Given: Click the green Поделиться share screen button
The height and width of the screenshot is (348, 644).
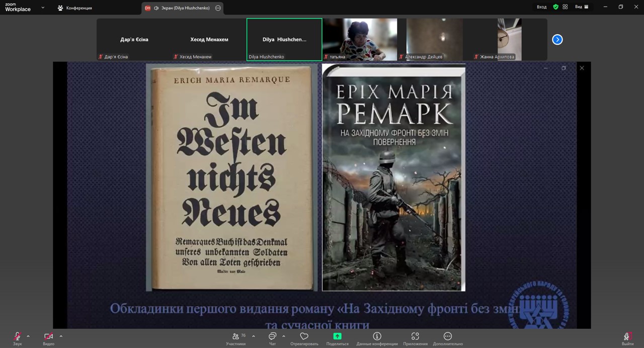Looking at the screenshot, I should click(337, 336).
